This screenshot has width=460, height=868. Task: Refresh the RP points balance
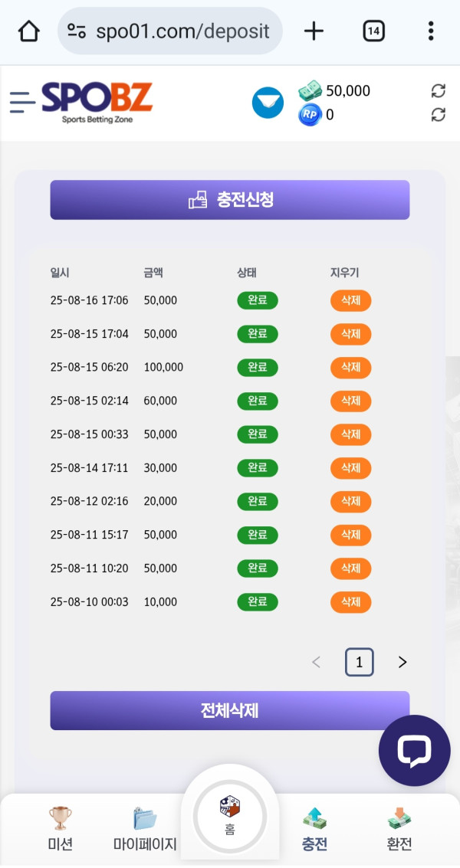tap(438, 115)
